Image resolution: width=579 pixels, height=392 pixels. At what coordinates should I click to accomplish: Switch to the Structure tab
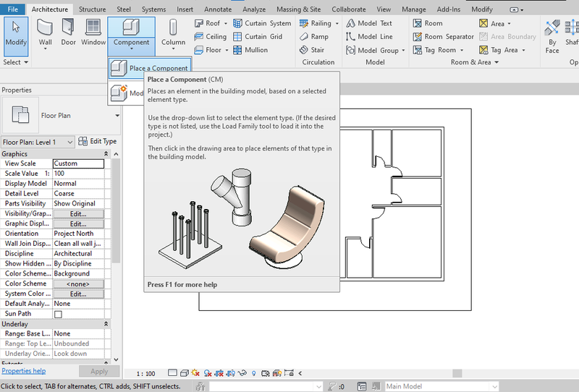click(93, 9)
